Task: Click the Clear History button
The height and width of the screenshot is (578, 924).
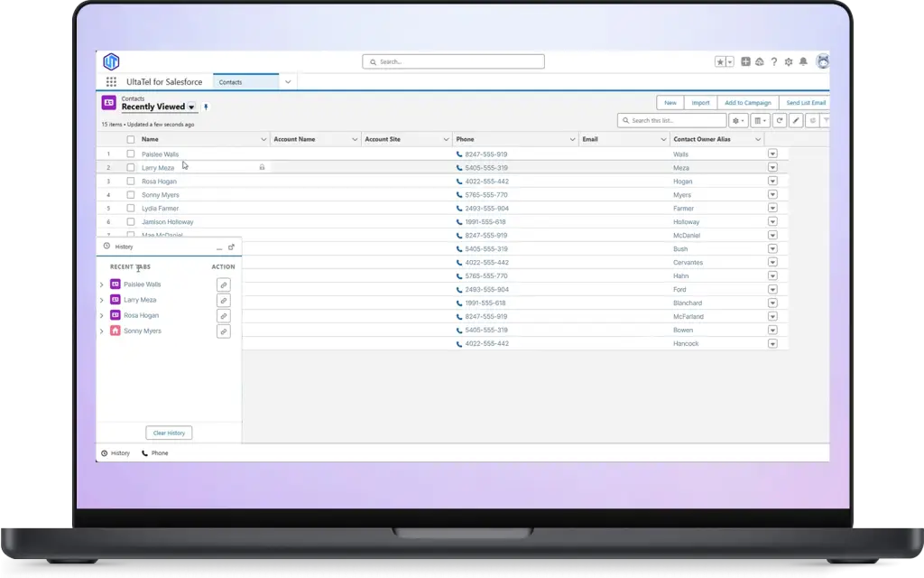Action: click(169, 433)
